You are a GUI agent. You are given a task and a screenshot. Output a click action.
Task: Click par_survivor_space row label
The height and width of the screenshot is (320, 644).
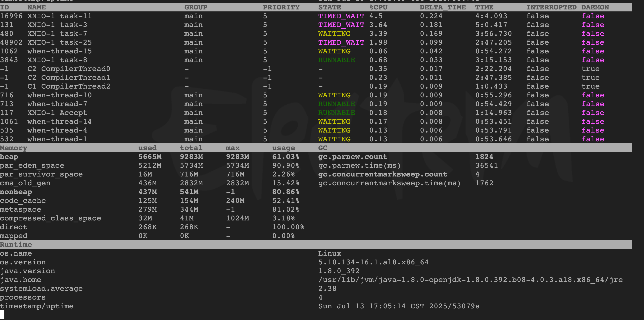[41, 174]
